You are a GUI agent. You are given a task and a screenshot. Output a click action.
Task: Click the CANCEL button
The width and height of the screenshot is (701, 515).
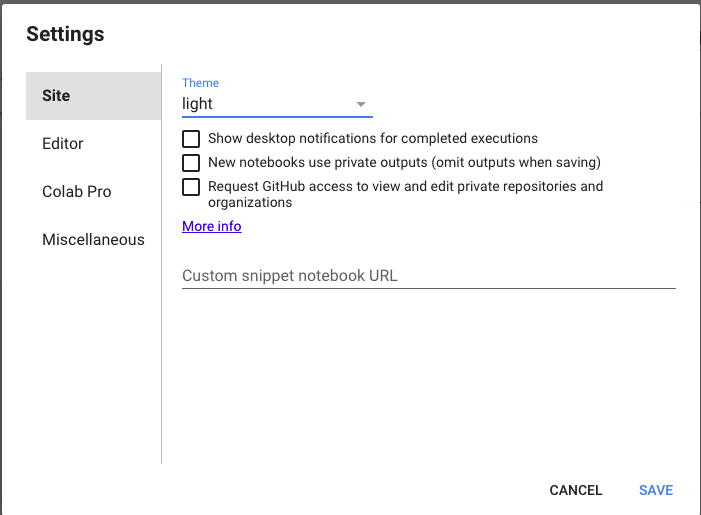(576, 490)
